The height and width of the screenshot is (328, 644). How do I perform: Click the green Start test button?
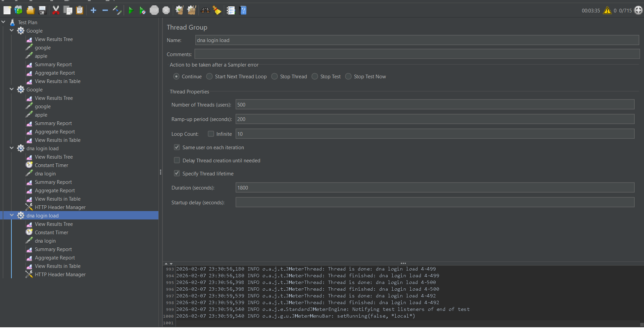131,11
